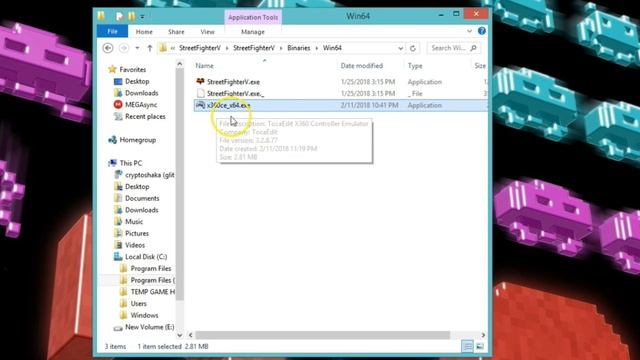This screenshot has width=640, height=360.
Task: Open the Share ribbon tab
Action: [x=176, y=32]
